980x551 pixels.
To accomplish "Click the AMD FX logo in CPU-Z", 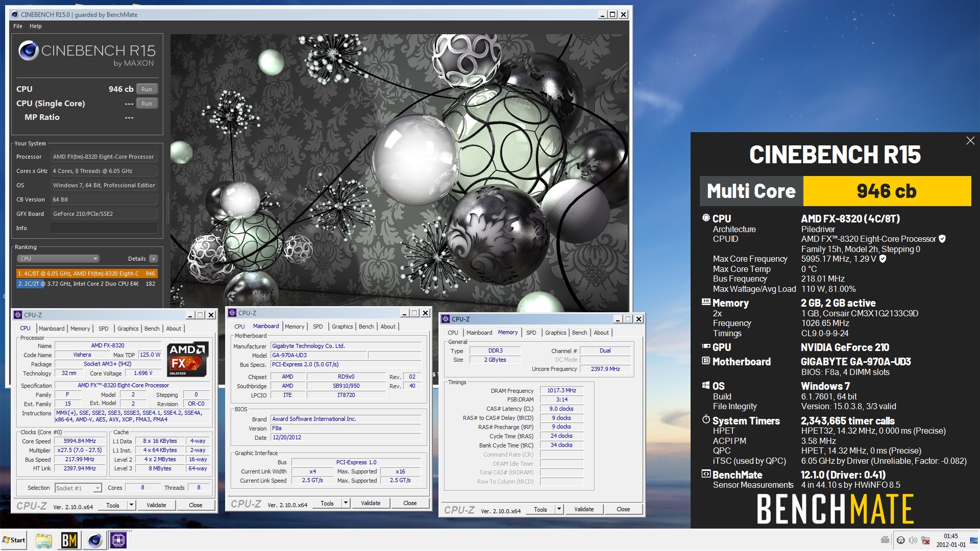I will (187, 359).
